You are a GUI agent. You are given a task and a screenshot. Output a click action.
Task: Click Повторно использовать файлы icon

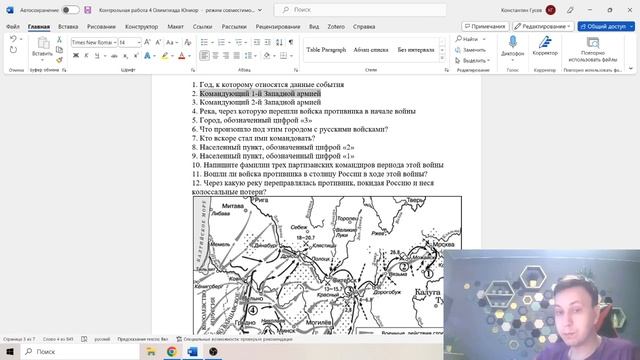click(593, 42)
